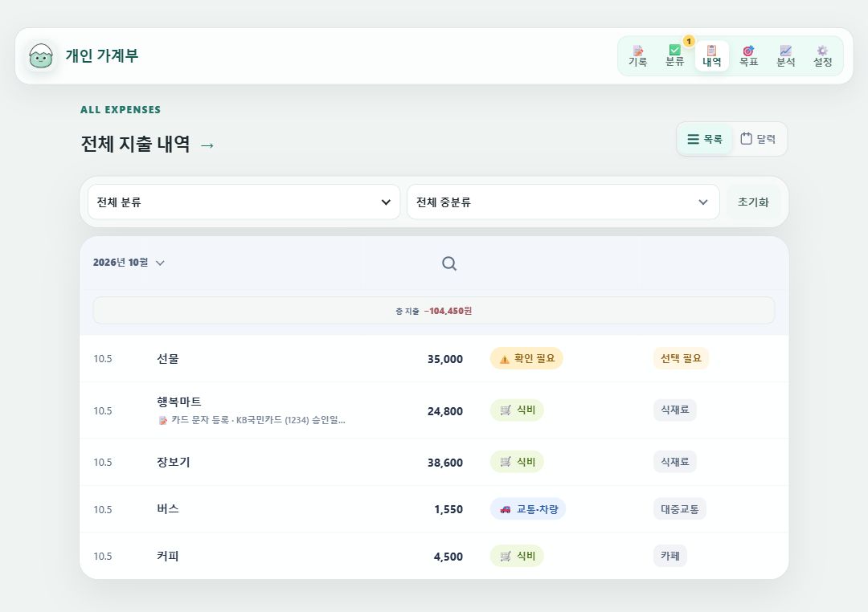The image size is (868, 612).
Task: Click the 개인 가계부 app title
Action: pyautogui.click(x=102, y=56)
